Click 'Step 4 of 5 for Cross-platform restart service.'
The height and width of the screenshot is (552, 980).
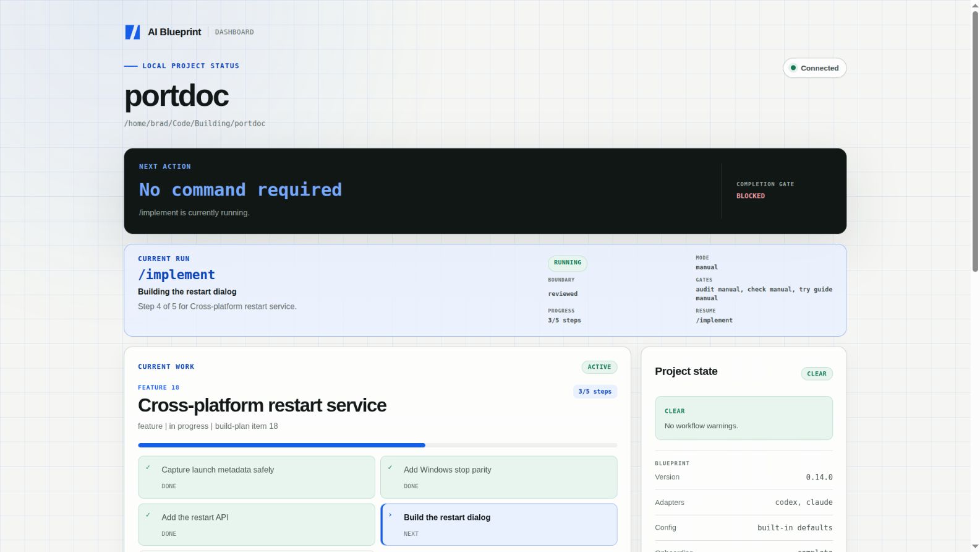pos(217,306)
